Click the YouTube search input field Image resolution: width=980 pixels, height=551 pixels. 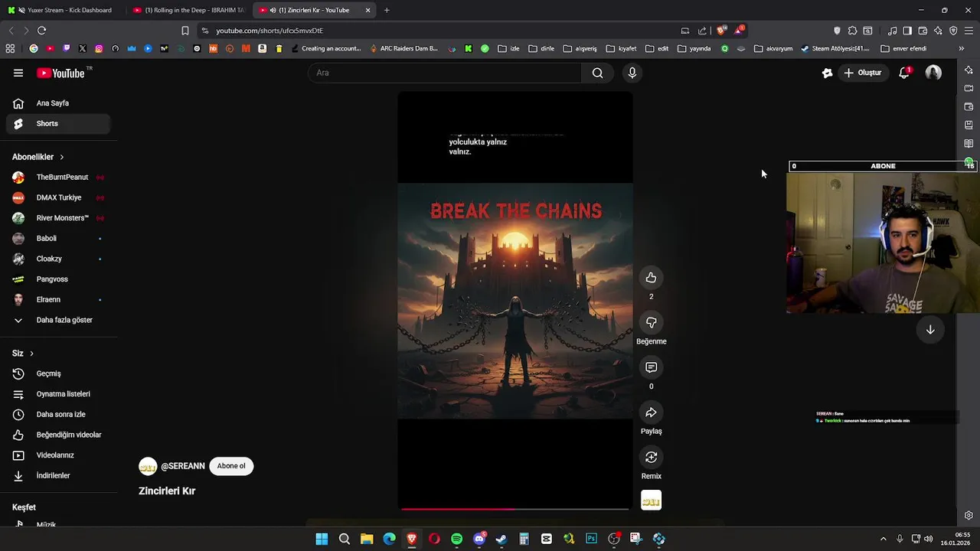tap(445, 73)
